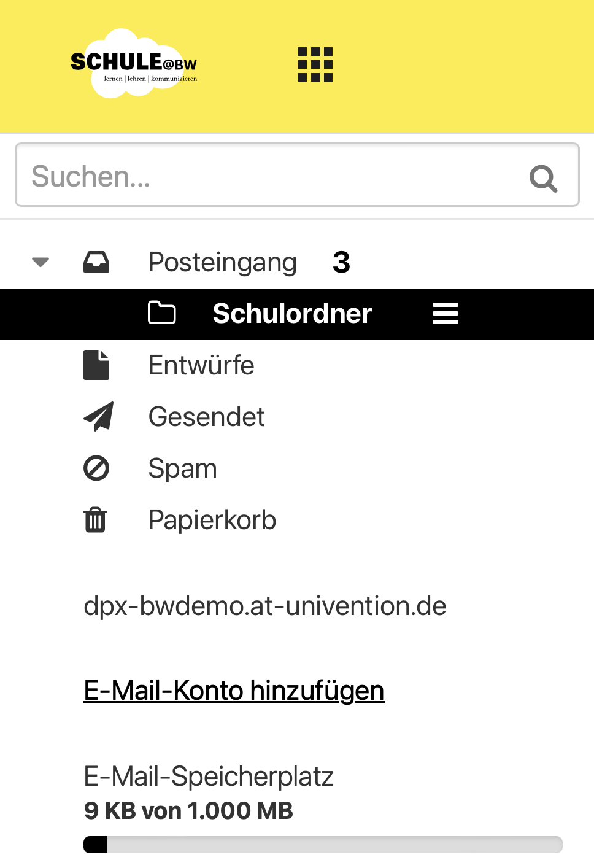Focus the Suchen... search field

pos(270,176)
